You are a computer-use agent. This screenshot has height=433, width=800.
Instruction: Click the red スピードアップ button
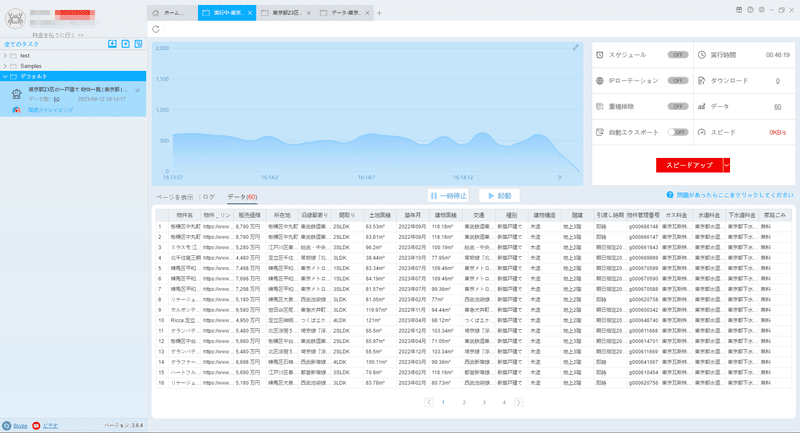(x=689, y=165)
